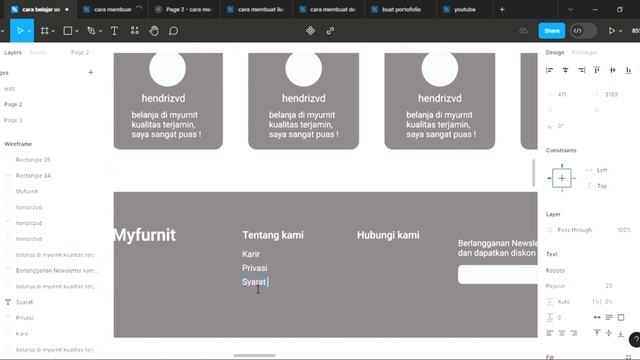The width and height of the screenshot is (640, 360).
Task: Open Frame tool dropdown arrow
Action: [x=53, y=31]
